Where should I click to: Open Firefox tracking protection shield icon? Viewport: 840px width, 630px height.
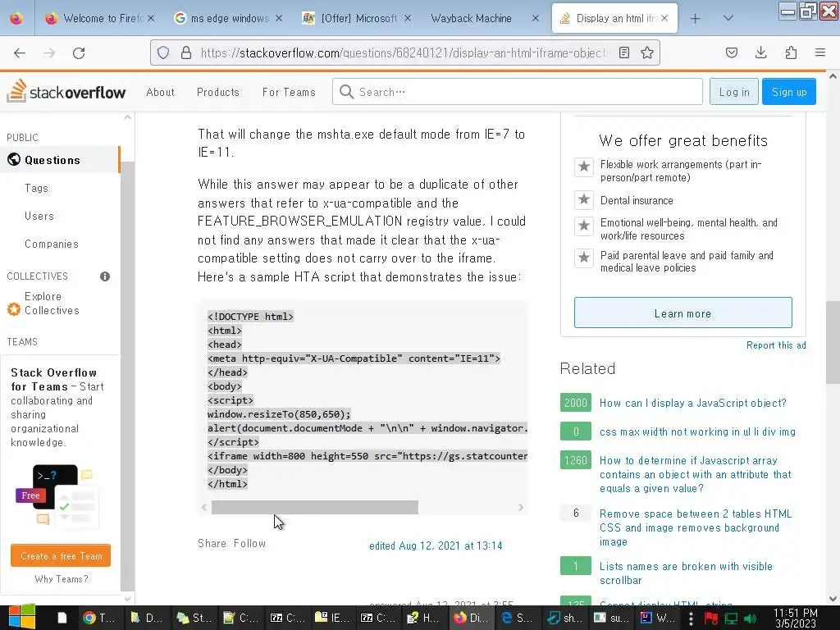(163, 52)
